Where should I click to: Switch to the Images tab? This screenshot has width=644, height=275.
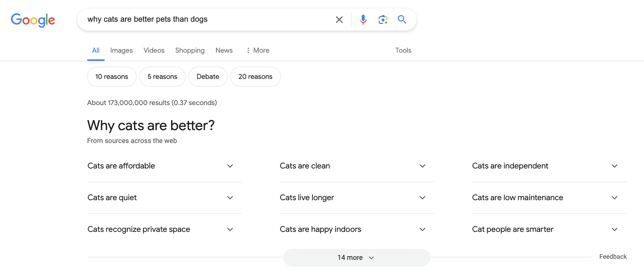pyautogui.click(x=121, y=50)
